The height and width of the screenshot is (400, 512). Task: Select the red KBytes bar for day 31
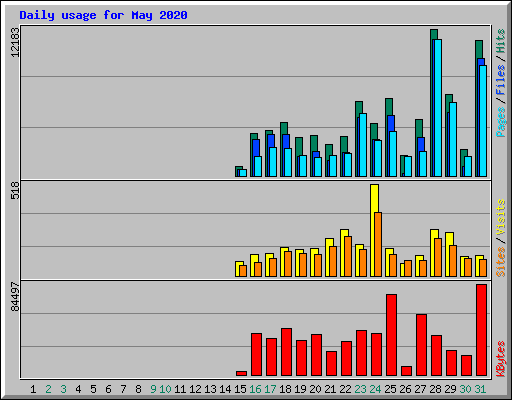pos(481,330)
